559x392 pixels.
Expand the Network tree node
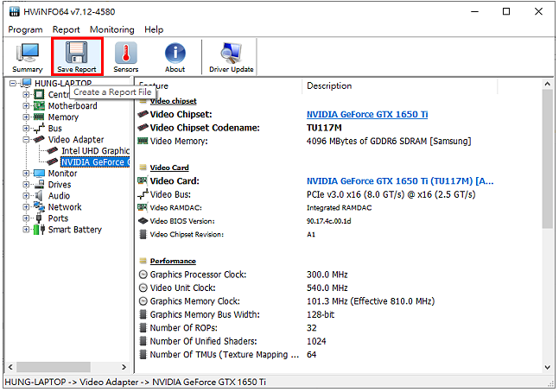pyautogui.click(x=26, y=206)
